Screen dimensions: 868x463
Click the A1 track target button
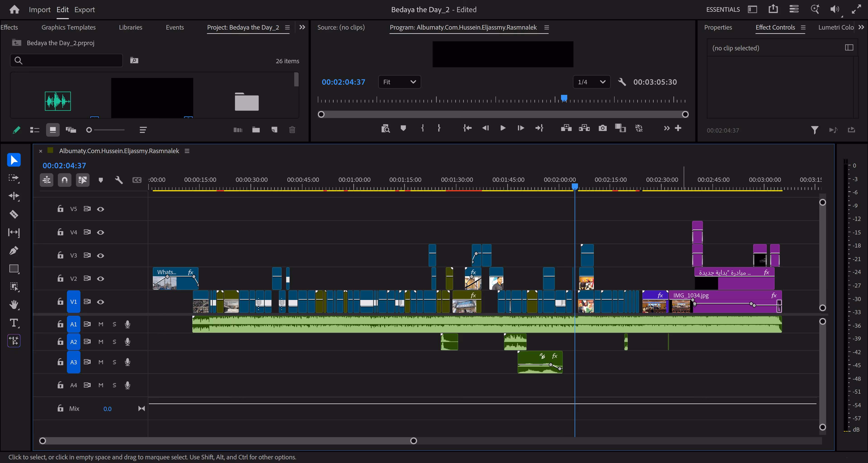(x=73, y=324)
